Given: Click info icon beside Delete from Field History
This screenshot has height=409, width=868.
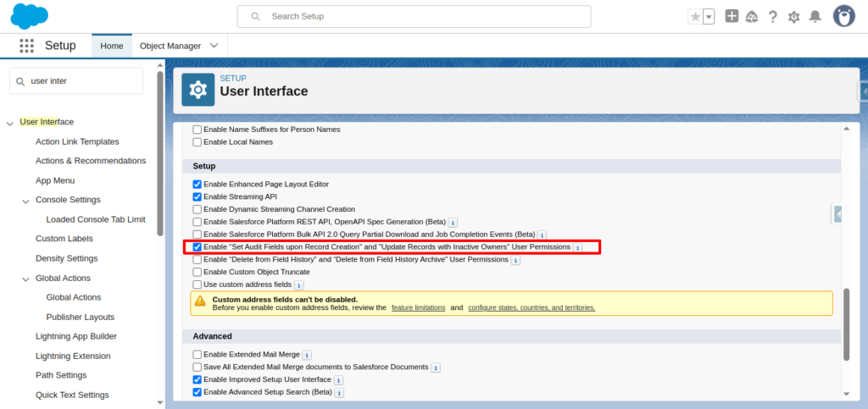Looking at the screenshot, I should point(515,260).
